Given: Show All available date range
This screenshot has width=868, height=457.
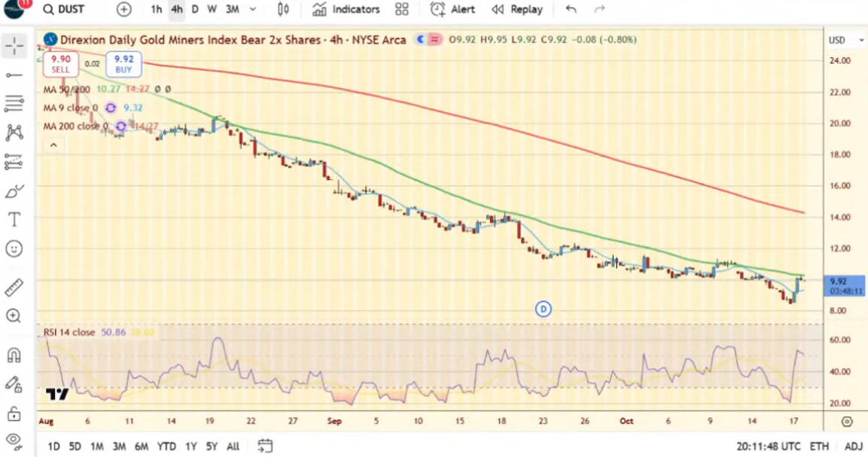Looking at the screenshot, I should 233,446.
